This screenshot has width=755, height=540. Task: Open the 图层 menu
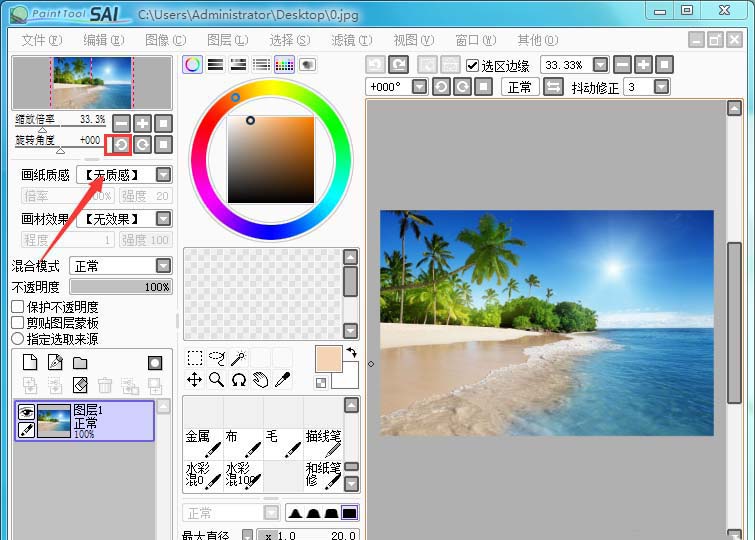pyautogui.click(x=226, y=40)
